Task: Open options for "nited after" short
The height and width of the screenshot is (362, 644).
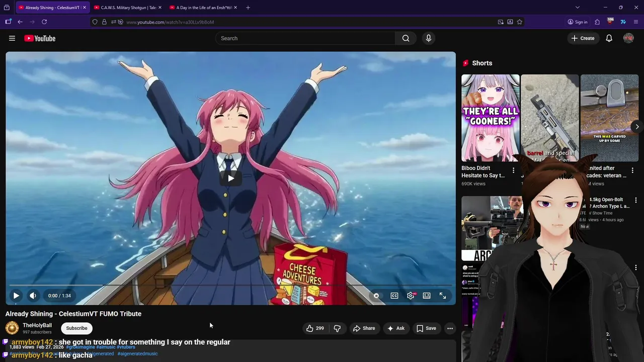Action: [x=632, y=171]
